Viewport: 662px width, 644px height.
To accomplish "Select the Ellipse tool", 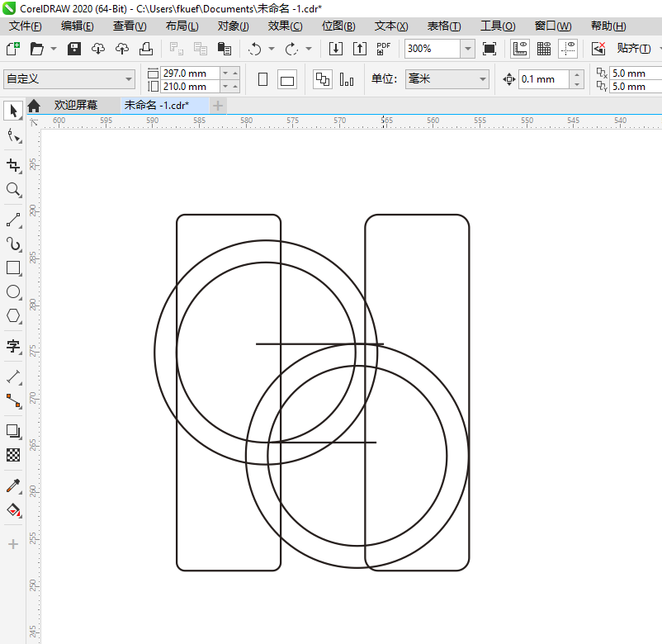I will tap(13, 291).
